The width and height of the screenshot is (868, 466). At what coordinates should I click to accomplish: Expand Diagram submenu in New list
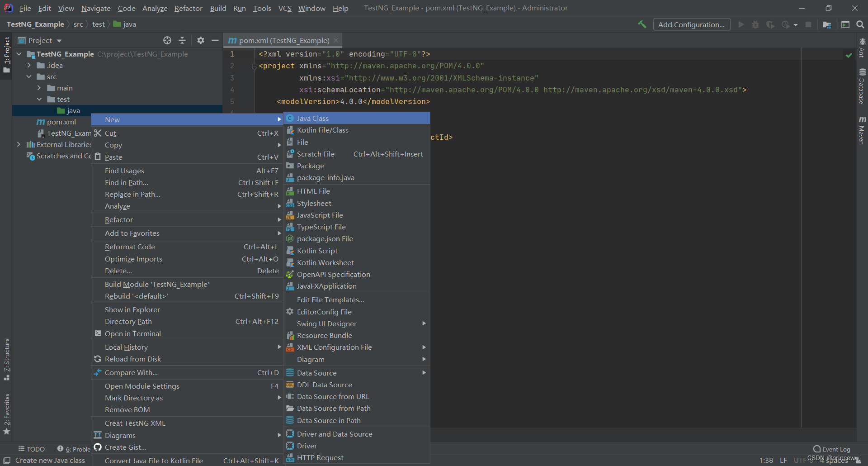tap(357, 359)
